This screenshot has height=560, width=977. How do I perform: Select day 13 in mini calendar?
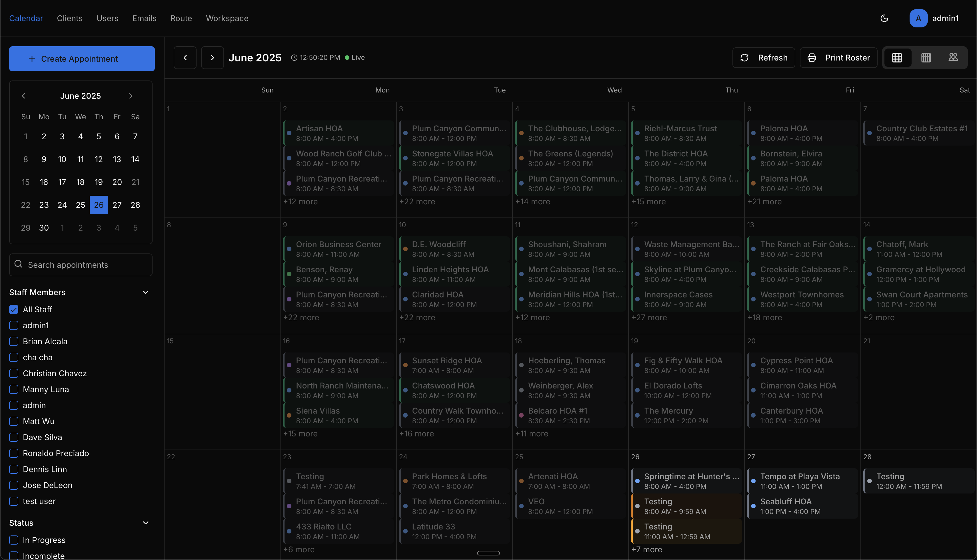point(117,159)
